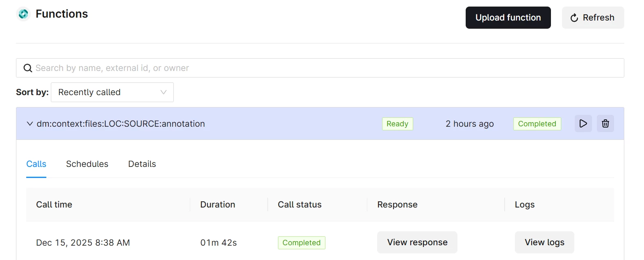Image resolution: width=644 pixels, height=260 pixels.
Task: Delete the function with trash icon
Action: pos(605,123)
